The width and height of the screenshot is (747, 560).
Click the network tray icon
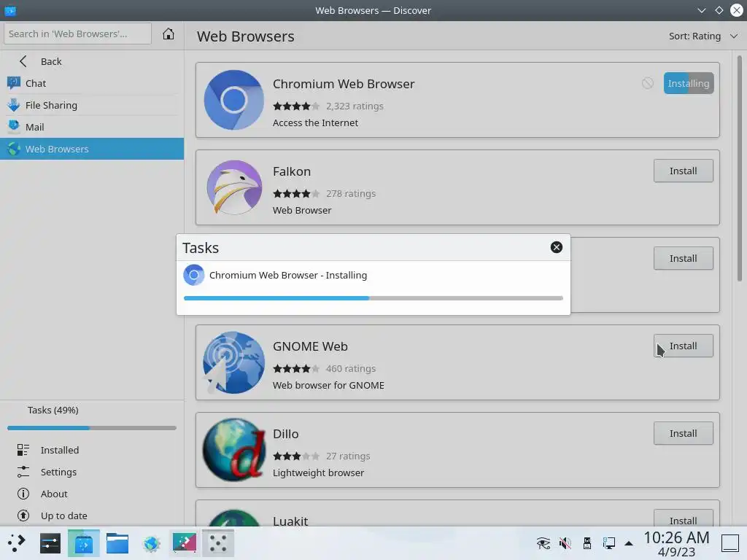[609, 542]
